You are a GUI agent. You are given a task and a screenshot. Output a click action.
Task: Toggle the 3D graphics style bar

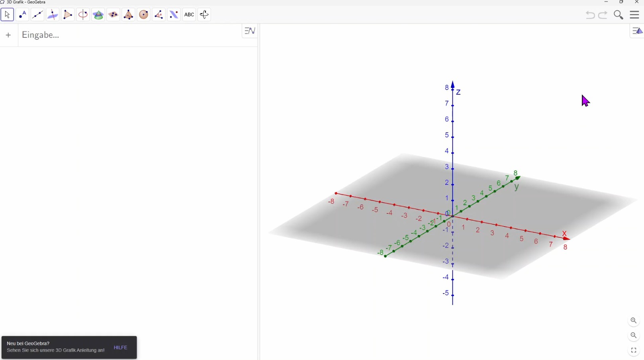pyautogui.click(x=637, y=31)
